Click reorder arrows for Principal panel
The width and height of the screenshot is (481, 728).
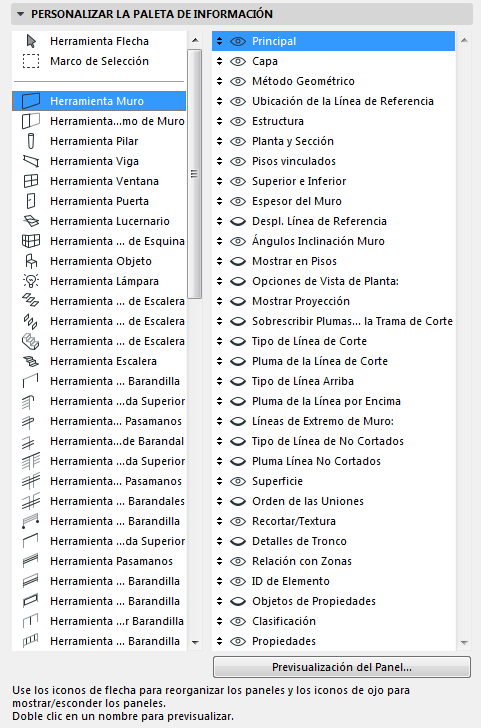tap(220, 41)
